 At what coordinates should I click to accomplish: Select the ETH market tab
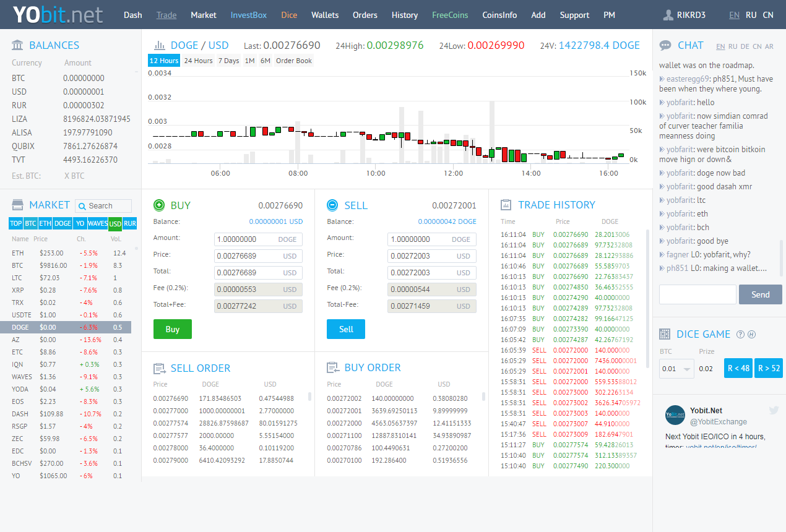pyautogui.click(x=45, y=223)
